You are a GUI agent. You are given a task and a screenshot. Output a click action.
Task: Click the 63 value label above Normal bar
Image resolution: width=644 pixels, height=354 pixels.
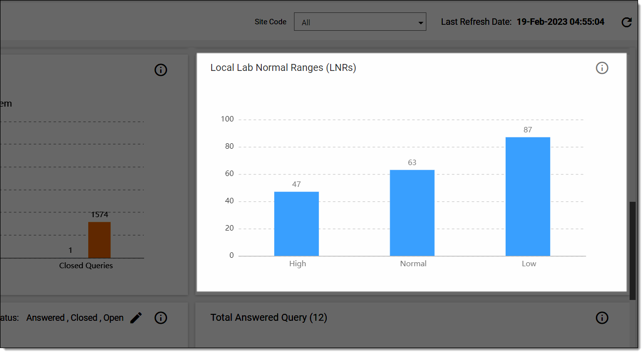click(x=412, y=163)
